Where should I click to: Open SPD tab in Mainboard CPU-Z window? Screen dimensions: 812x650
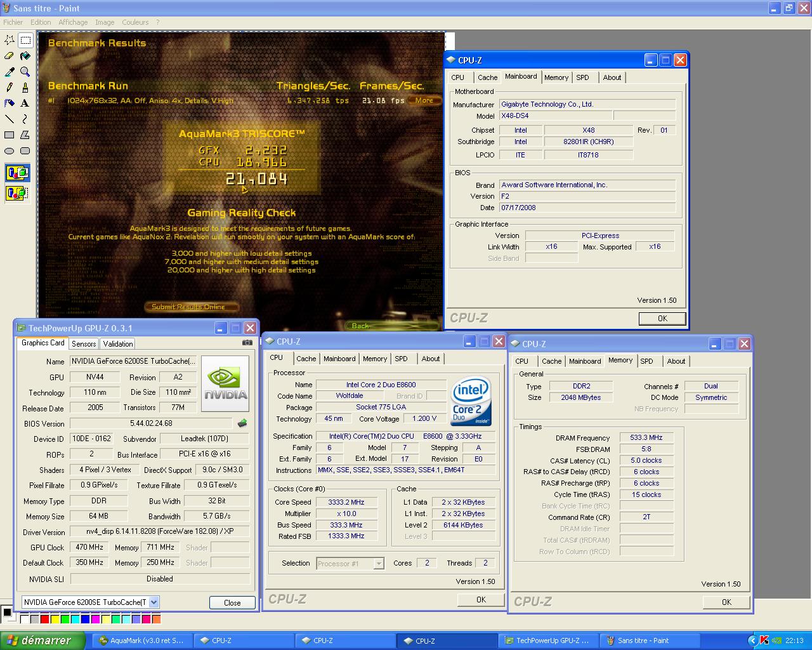582,77
